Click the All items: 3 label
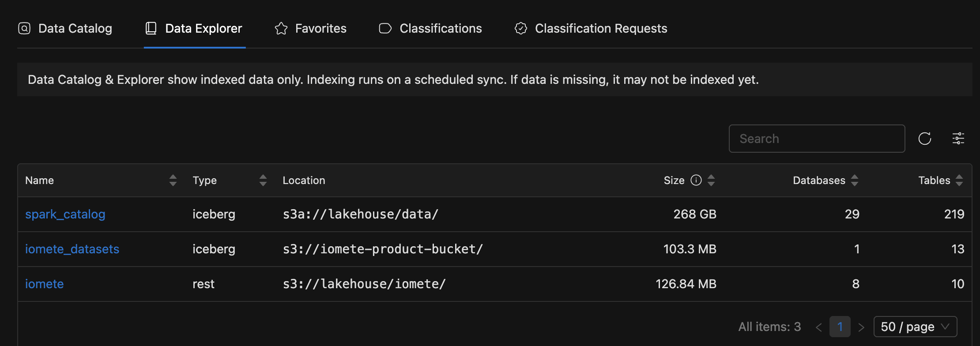 click(769, 327)
